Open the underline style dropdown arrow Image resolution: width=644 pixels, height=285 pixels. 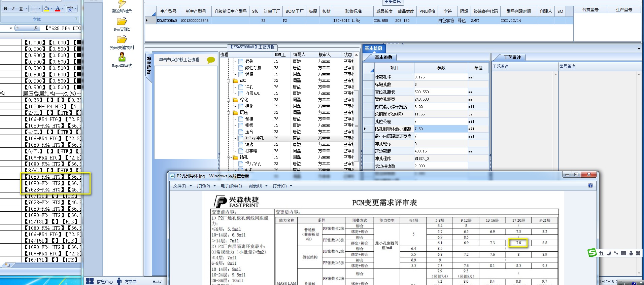(26, 9)
